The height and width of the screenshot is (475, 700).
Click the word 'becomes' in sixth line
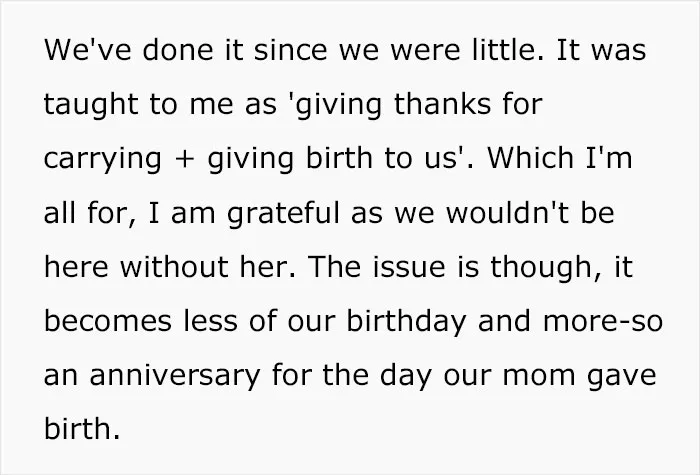point(108,321)
